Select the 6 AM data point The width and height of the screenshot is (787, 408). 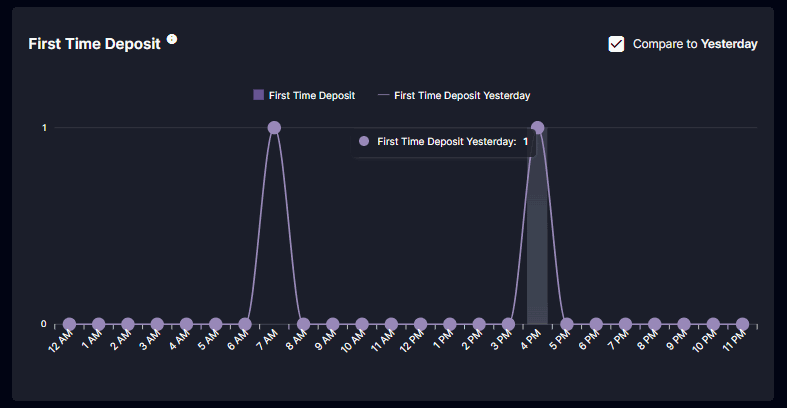245,324
